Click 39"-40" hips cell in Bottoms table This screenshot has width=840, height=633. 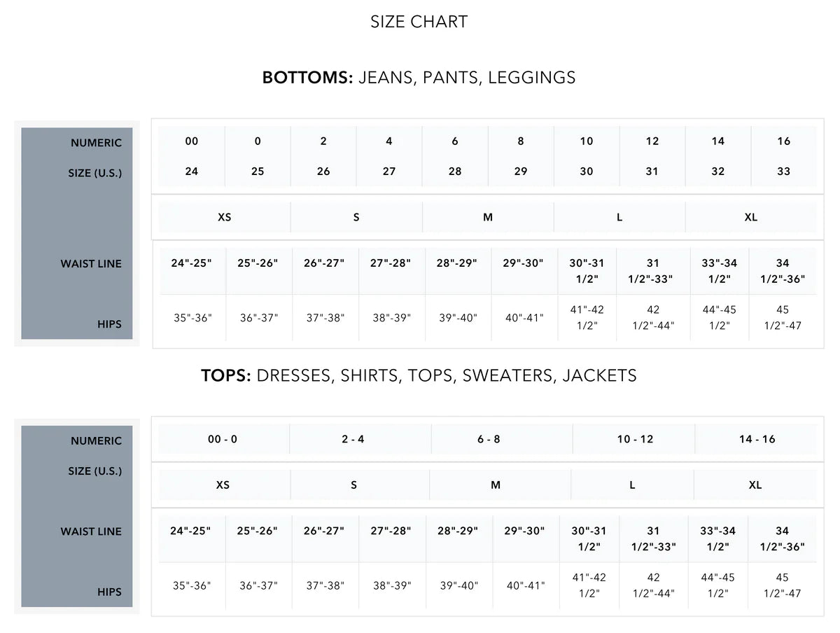click(458, 317)
